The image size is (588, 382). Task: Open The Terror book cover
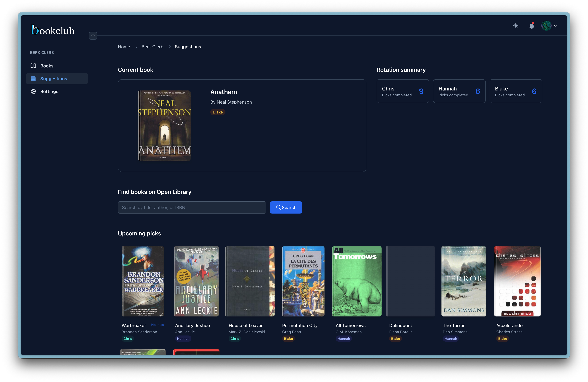pyautogui.click(x=464, y=281)
